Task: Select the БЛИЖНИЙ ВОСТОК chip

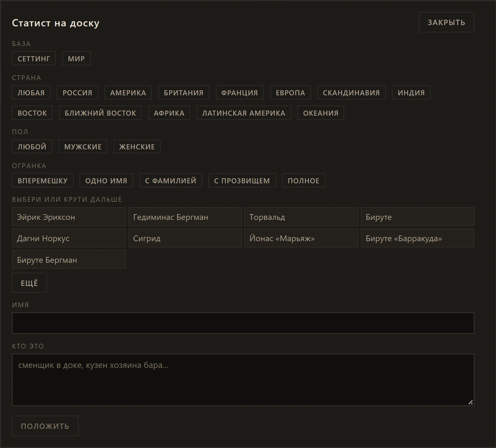Action: (x=100, y=113)
